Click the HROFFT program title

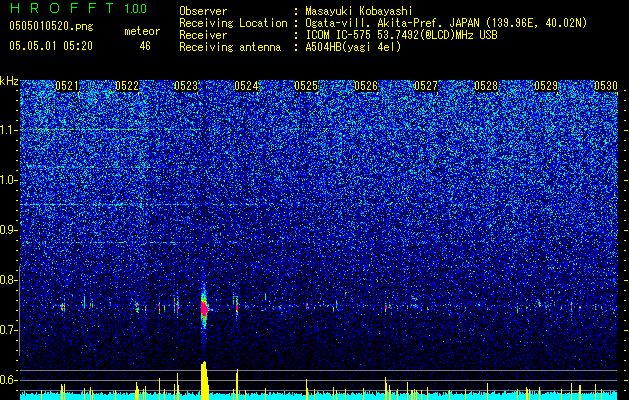(x=63, y=8)
